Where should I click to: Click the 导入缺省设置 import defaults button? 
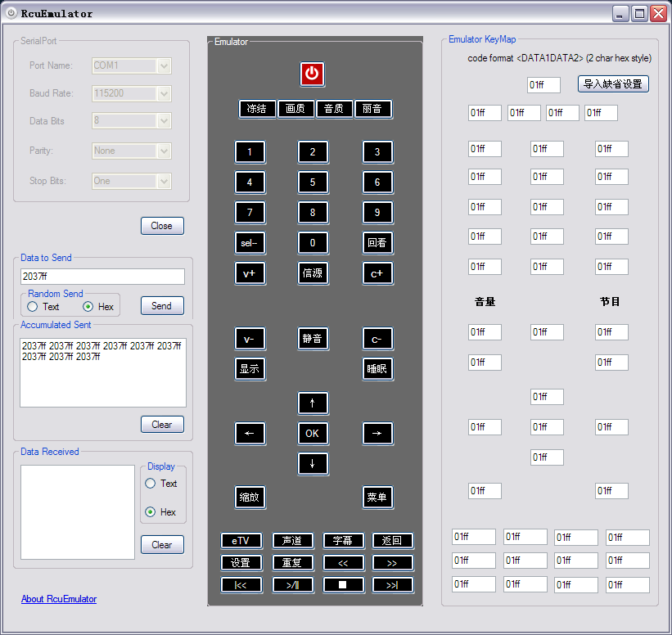pos(613,84)
